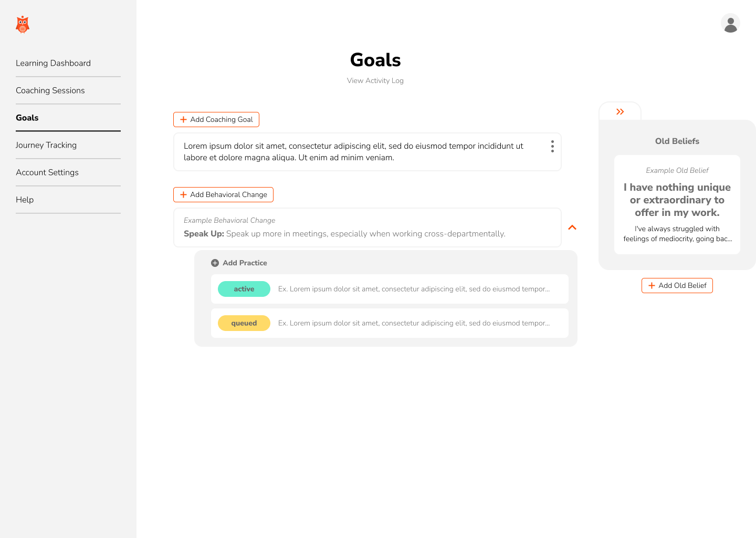Viewport: 756px width, 538px height.
Task: Click the owl logo icon
Action: (23, 24)
